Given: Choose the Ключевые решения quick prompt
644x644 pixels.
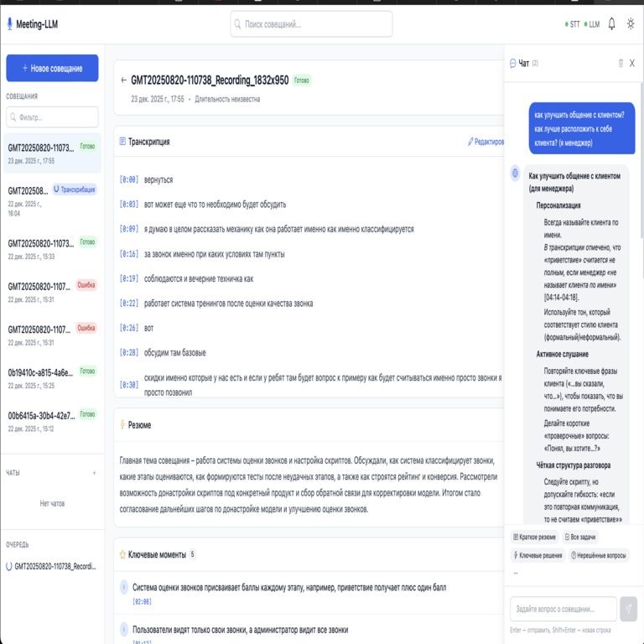Looking at the screenshot, I should [x=537, y=555].
